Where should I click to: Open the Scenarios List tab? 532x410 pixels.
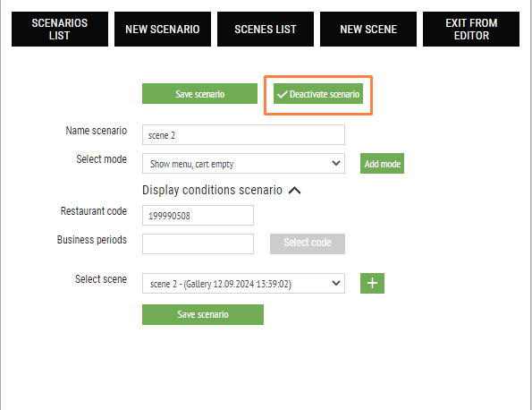60,30
